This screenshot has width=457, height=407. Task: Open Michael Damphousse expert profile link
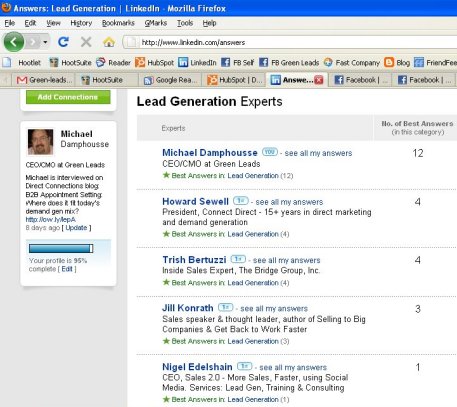(x=210, y=153)
